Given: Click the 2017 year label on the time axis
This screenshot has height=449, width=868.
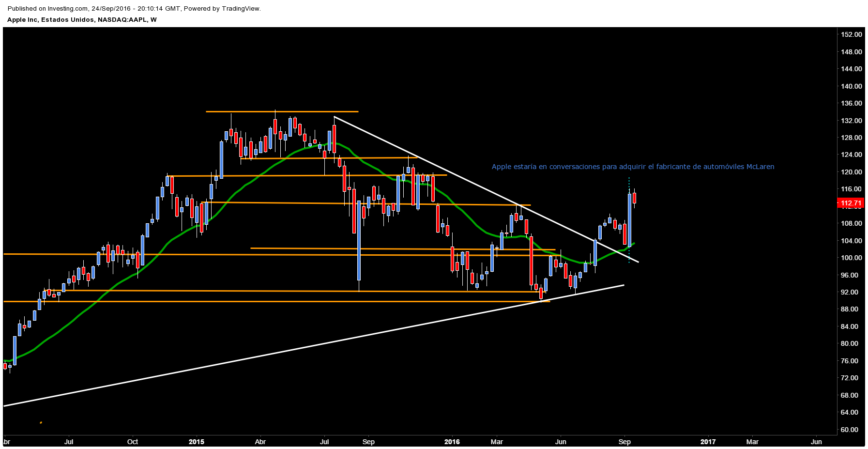Looking at the screenshot, I should click(708, 442).
